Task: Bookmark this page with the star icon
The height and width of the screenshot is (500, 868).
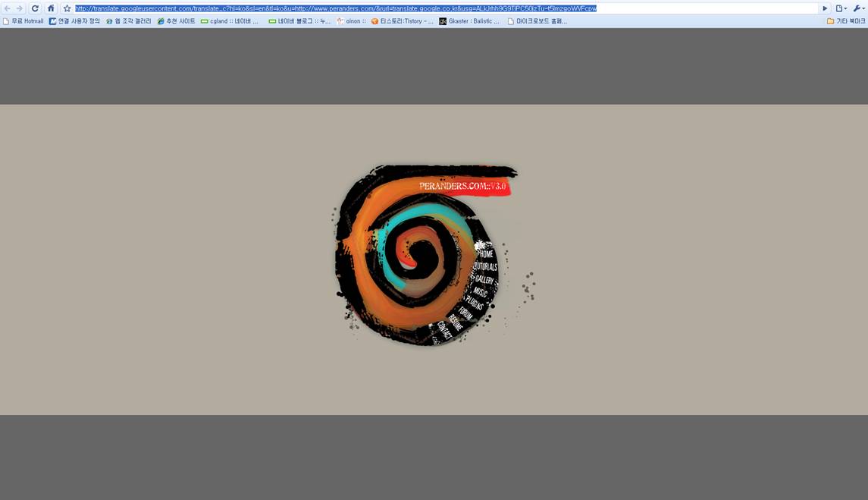Action: 67,8
